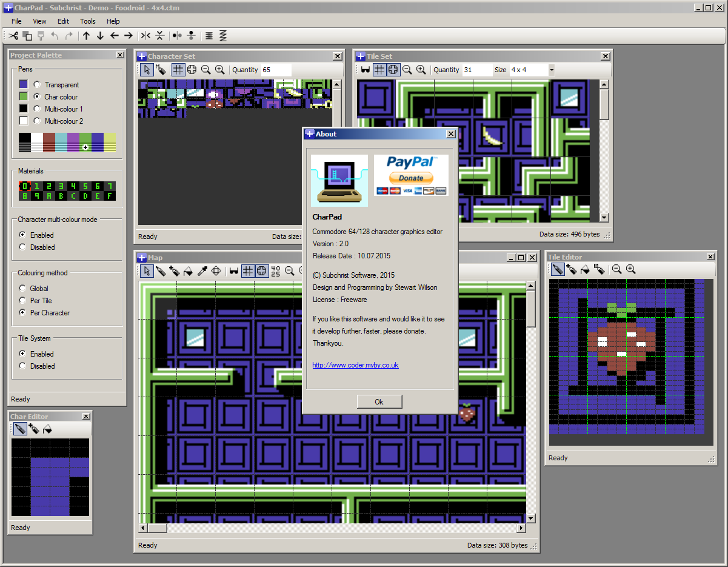Pick the yellow colour in the palette strip
This screenshot has height=567, width=728.
click(110, 143)
